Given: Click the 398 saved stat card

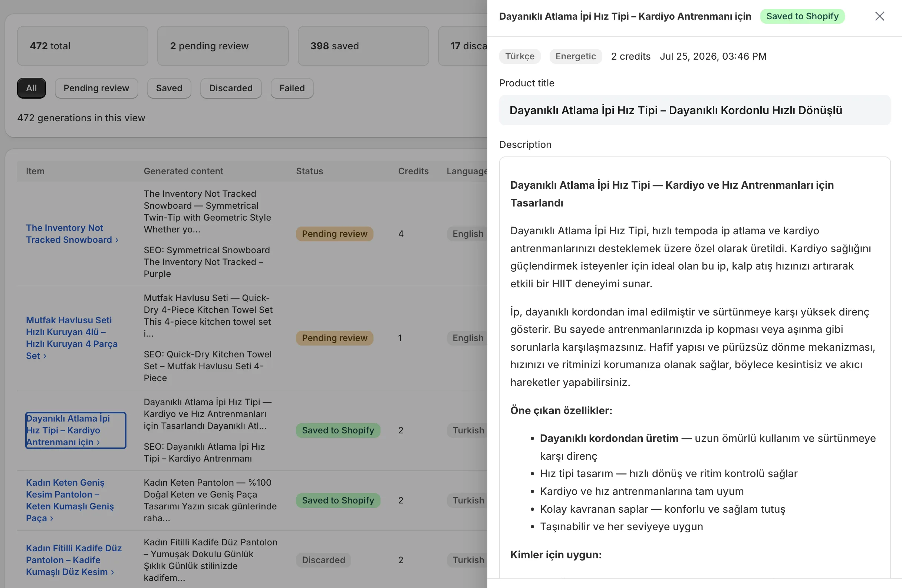Looking at the screenshot, I should [363, 46].
